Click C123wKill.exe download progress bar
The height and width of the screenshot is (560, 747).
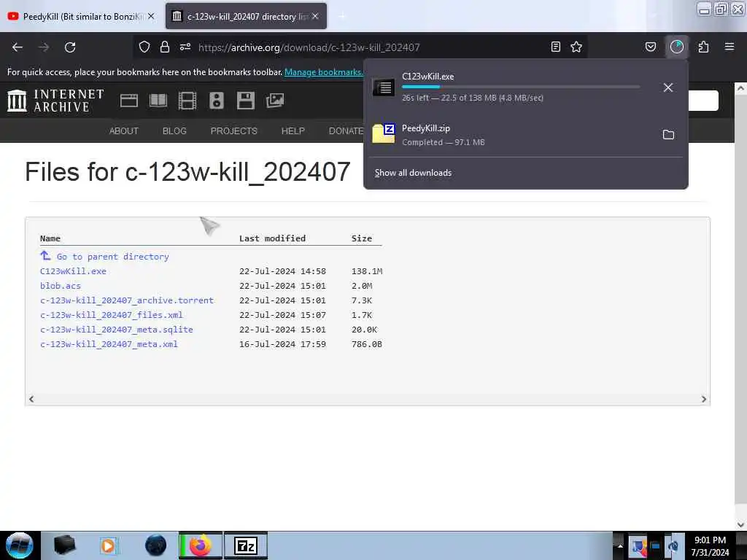click(x=521, y=87)
